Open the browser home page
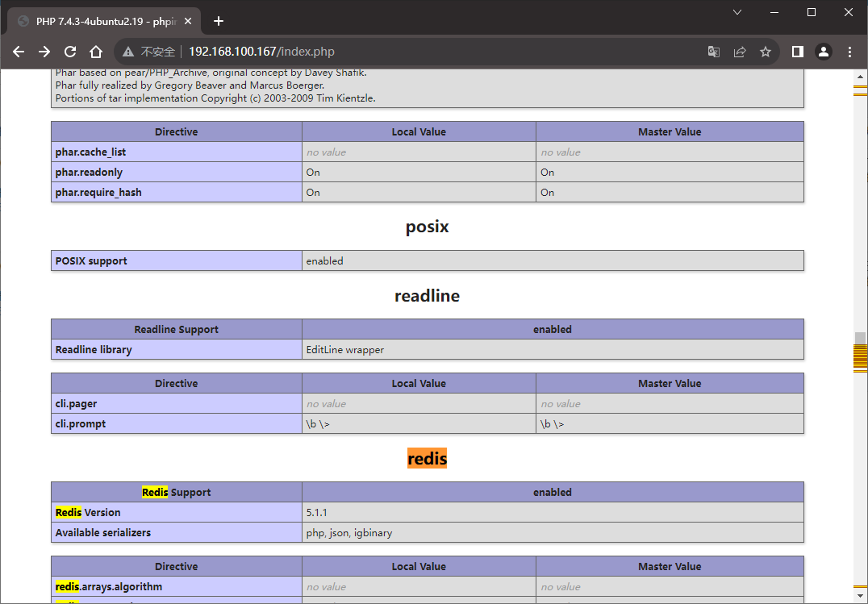Screen dimensions: 868x604 [96, 52]
